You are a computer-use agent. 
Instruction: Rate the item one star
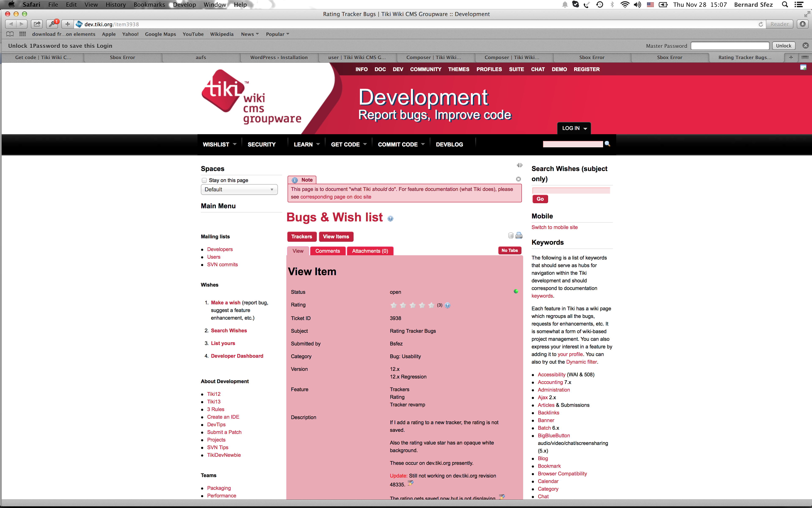(x=394, y=305)
